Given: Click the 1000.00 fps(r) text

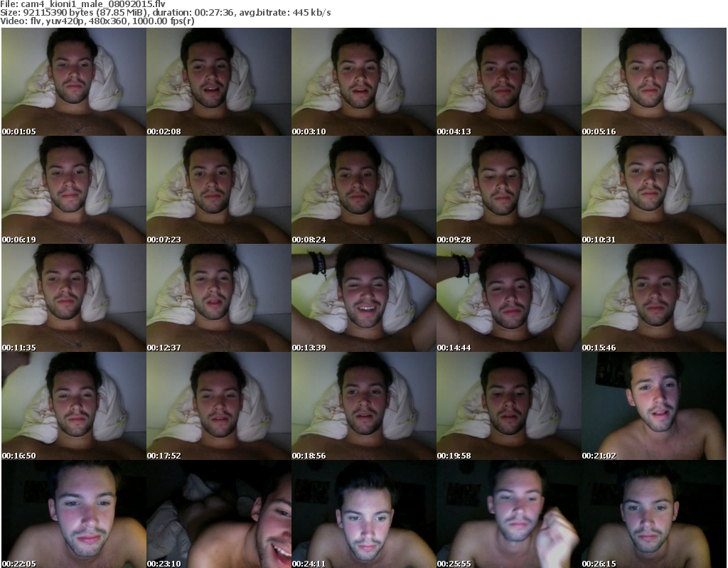Looking at the screenshot, I should (x=164, y=21).
